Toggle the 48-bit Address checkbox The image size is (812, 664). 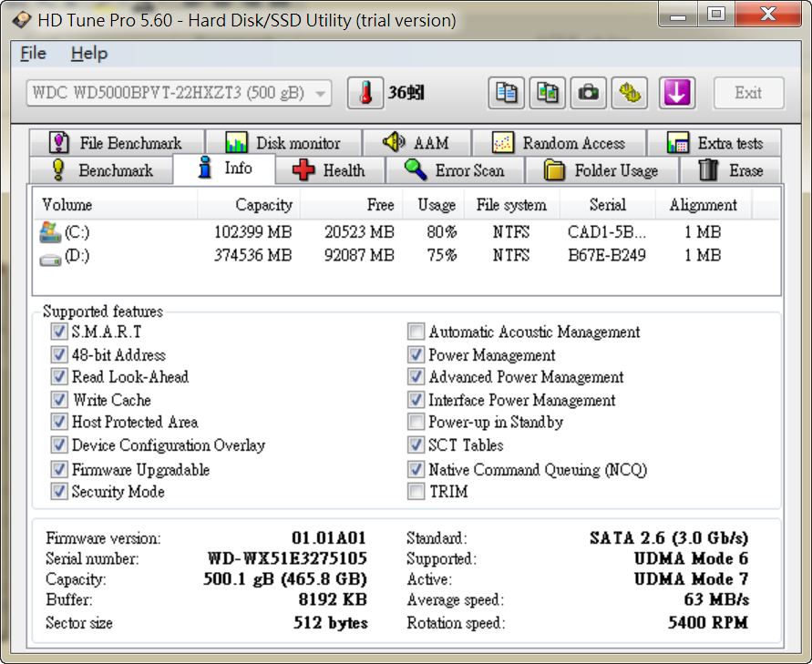point(59,354)
